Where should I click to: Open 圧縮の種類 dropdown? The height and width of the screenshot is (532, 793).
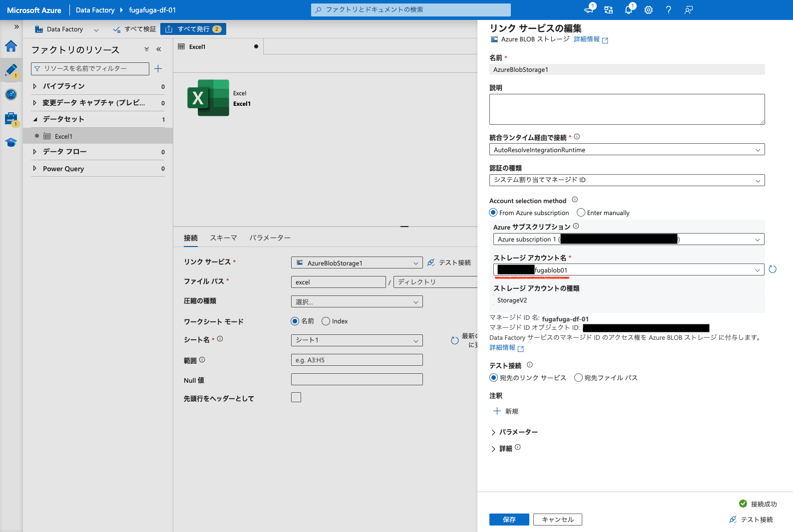357,302
